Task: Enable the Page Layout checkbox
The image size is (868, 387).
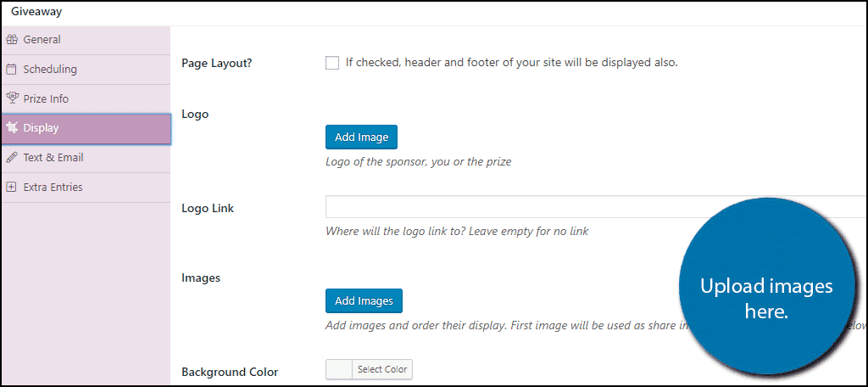Action: coord(332,63)
